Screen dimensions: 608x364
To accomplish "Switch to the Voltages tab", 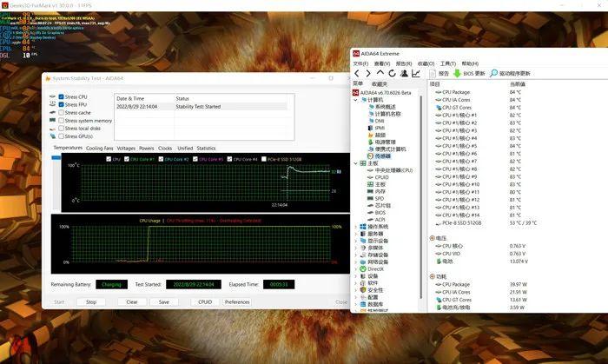I will tap(126, 148).
